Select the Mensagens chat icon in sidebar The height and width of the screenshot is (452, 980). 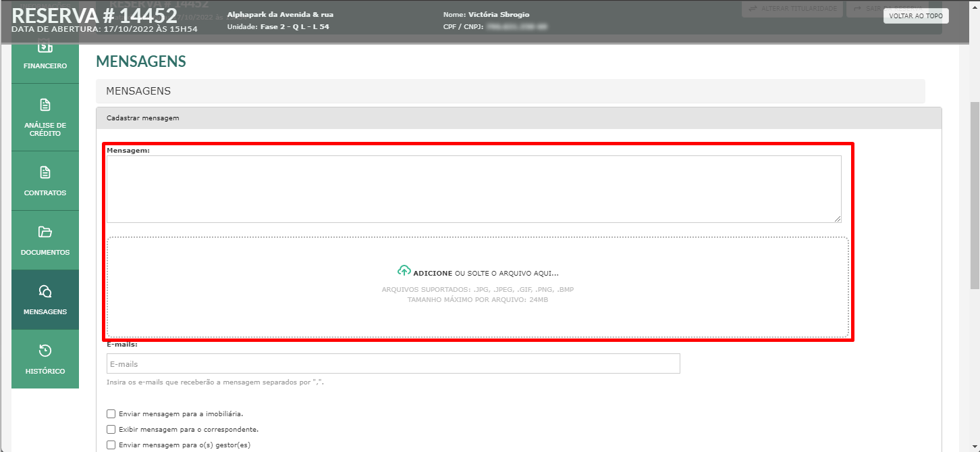point(45,291)
